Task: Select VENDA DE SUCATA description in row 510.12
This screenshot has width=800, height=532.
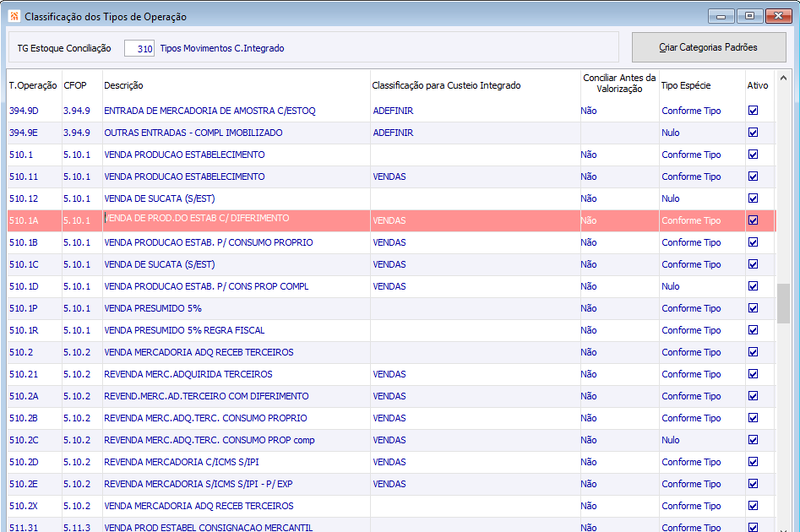Action: 159,198
